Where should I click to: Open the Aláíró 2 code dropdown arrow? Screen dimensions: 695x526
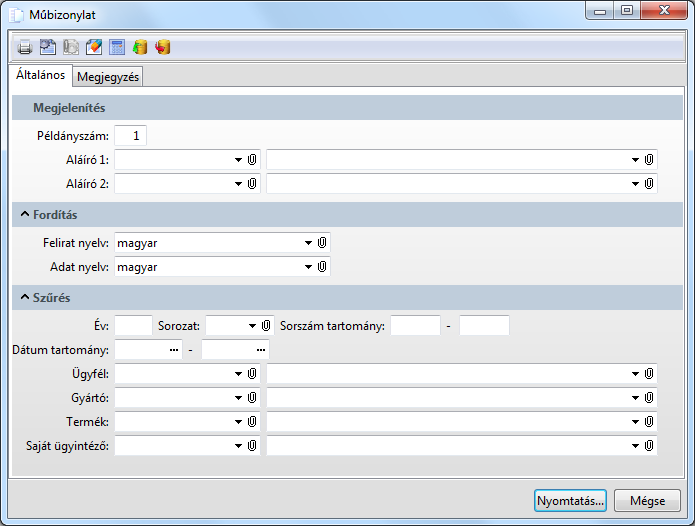pyautogui.click(x=238, y=184)
